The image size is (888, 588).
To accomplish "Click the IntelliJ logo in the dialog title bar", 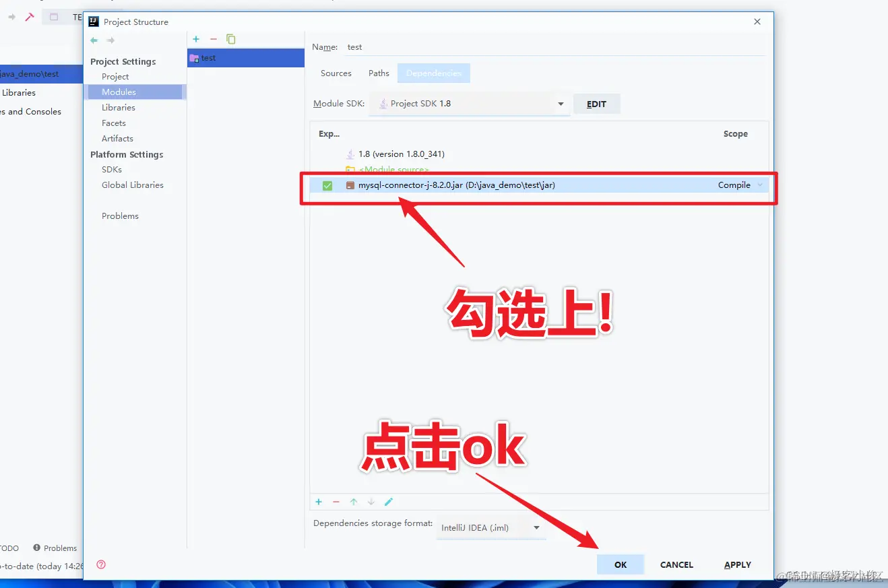I will 94,22.
